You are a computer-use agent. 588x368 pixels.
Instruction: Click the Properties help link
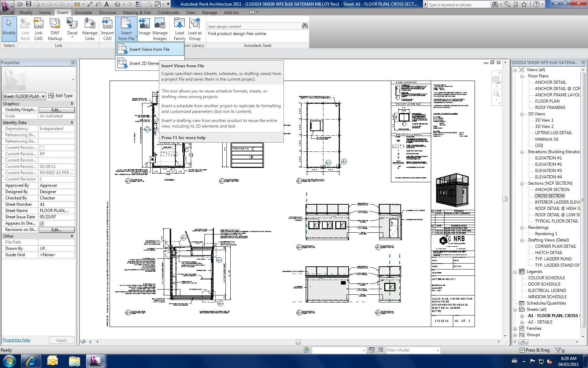pos(16,340)
